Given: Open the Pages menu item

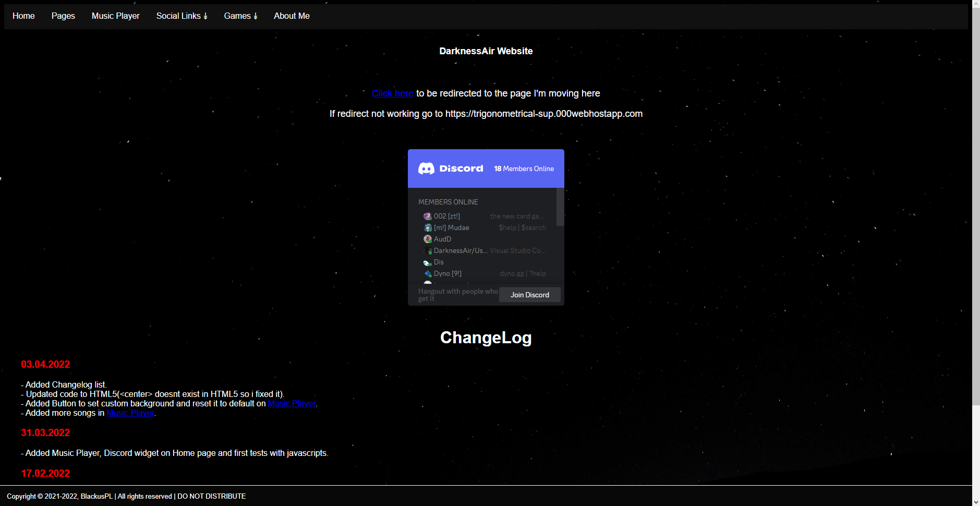Looking at the screenshot, I should (x=63, y=16).
